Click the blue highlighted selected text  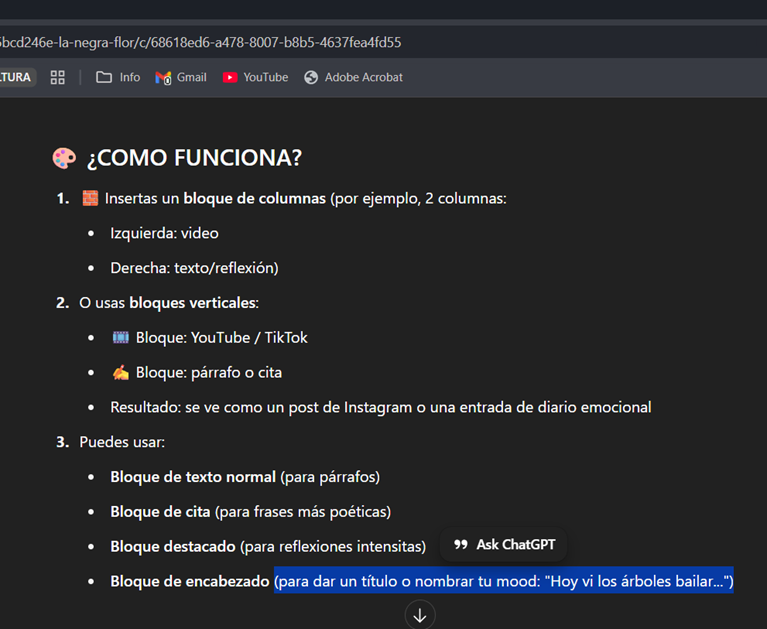coord(503,581)
